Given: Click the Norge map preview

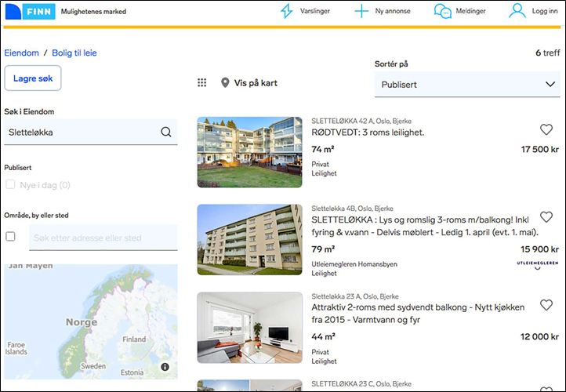Looking at the screenshot, I should click(91, 321).
